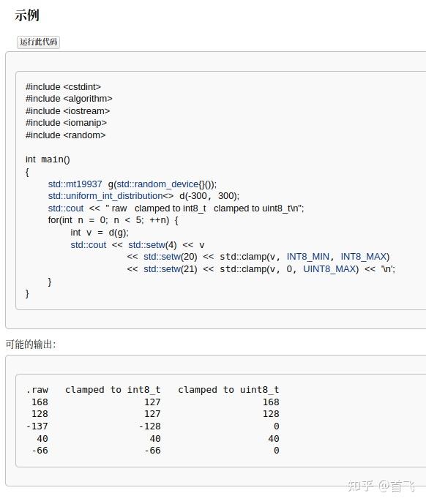This screenshot has height=504, width=426.
Task: Click the std::cout link inside the for loop
Action: 88,245
